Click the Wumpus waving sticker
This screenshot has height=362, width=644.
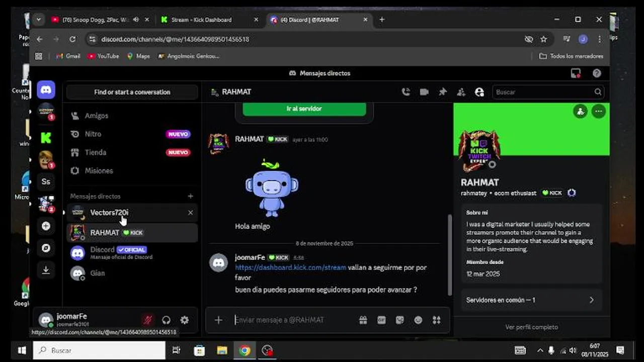pyautogui.click(x=272, y=188)
